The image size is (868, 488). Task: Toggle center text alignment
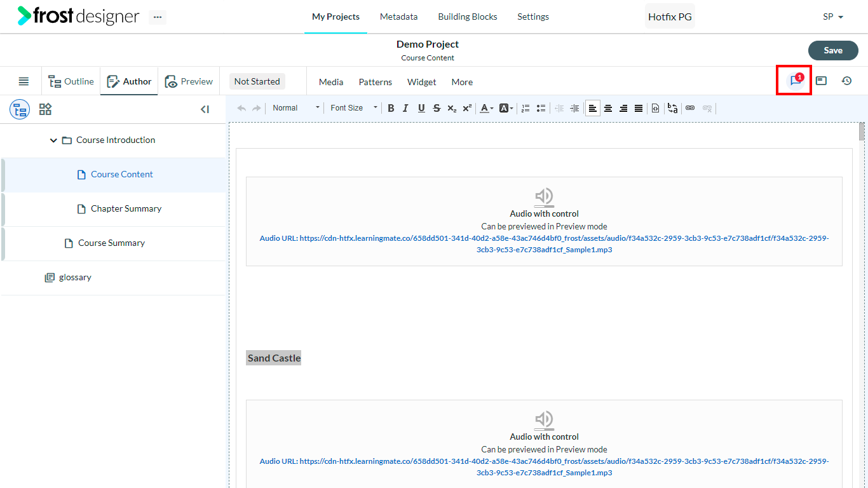tap(608, 108)
